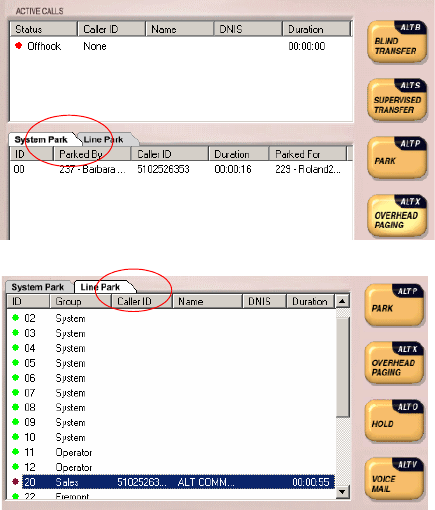Open the System Park tab in lower panel

coord(38,287)
